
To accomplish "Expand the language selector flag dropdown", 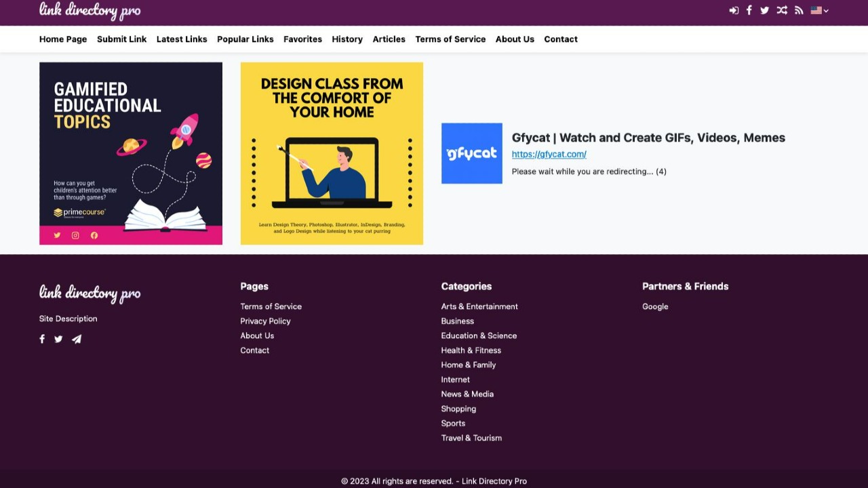I will tap(818, 10).
